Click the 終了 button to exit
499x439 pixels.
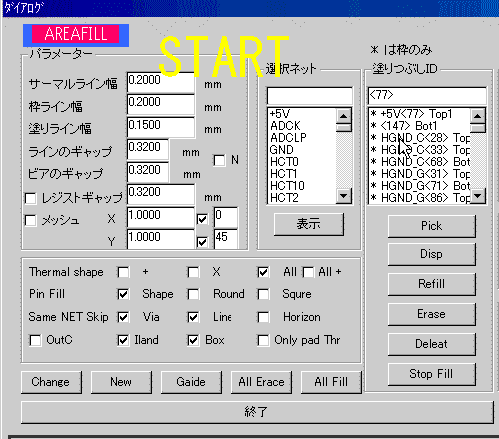[257, 412]
